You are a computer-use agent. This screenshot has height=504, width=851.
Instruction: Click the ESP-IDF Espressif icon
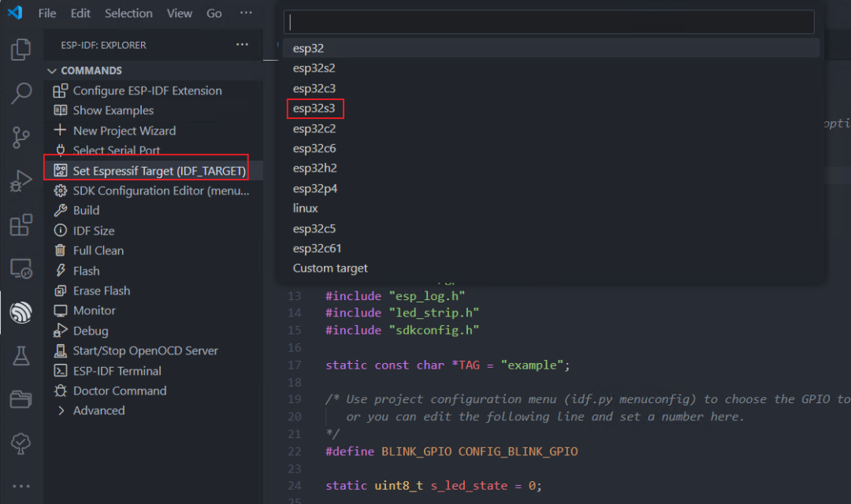pyautogui.click(x=20, y=313)
